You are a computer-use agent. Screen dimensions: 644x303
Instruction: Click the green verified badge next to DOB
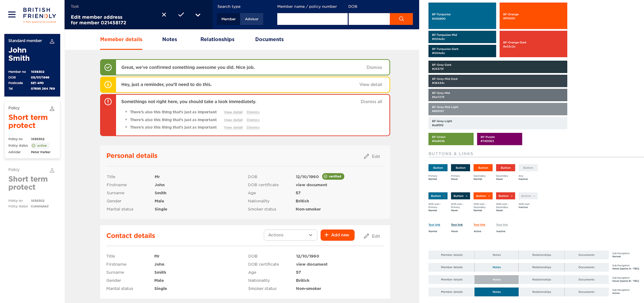point(333,176)
